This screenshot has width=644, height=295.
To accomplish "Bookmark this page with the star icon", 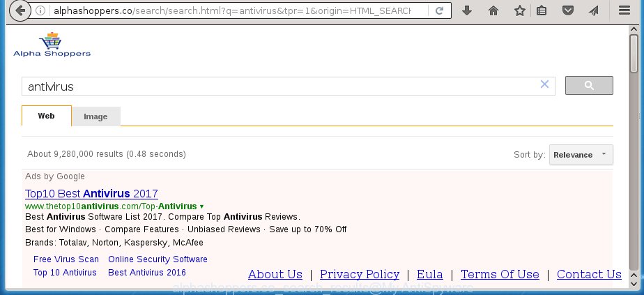I will coord(519,11).
